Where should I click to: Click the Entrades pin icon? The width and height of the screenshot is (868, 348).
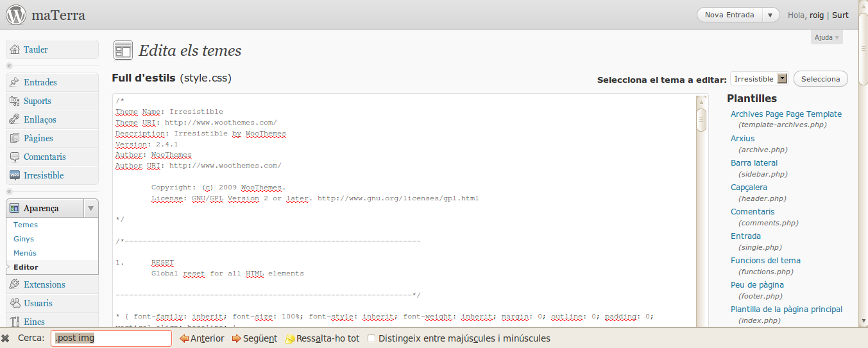pyautogui.click(x=15, y=82)
